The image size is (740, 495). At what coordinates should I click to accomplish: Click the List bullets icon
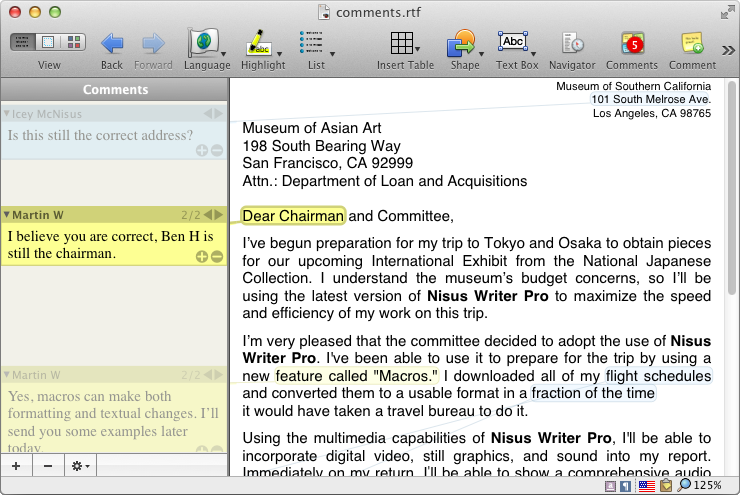coord(311,42)
